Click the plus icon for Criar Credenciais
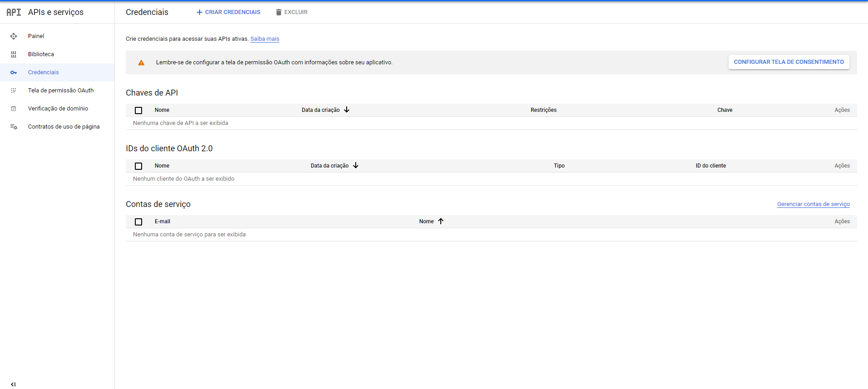The height and width of the screenshot is (389, 868). [x=199, y=12]
